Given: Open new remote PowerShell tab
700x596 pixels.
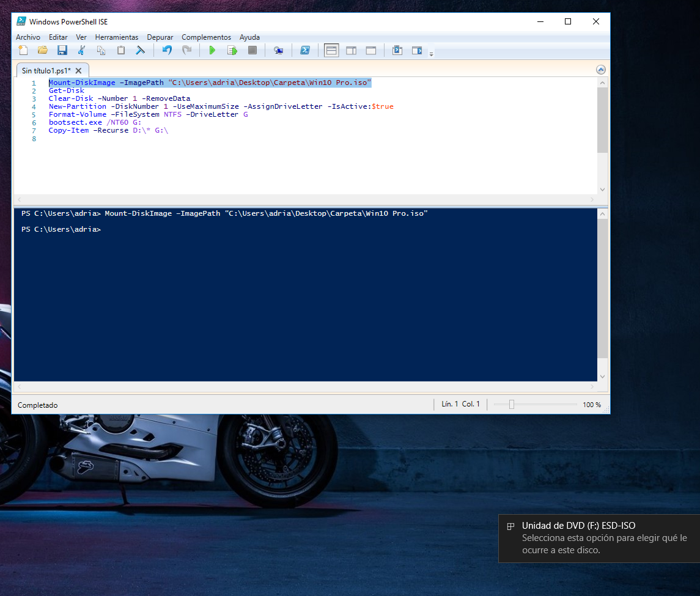Looking at the screenshot, I should [279, 51].
